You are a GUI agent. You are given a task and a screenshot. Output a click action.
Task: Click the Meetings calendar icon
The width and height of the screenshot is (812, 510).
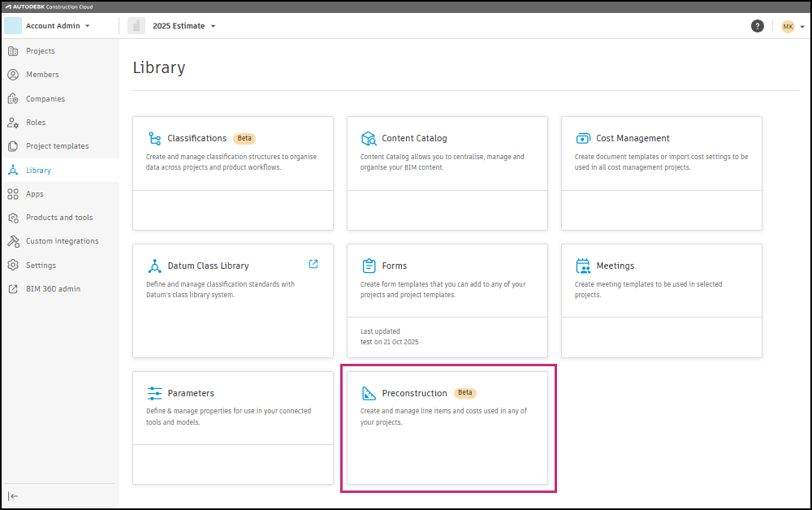pos(583,266)
